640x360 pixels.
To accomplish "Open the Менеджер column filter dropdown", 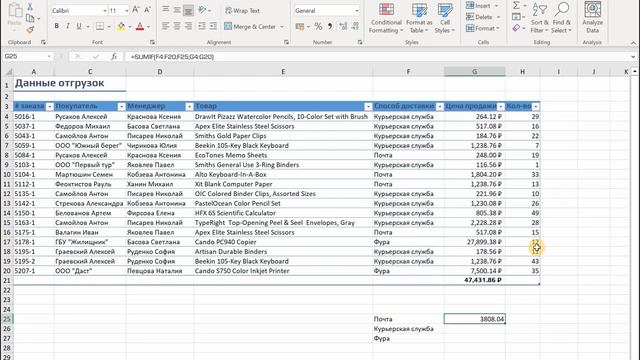I will [189, 107].
